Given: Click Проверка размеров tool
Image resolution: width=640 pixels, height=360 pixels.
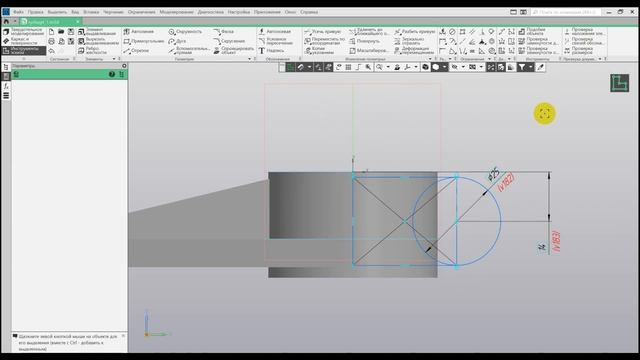Looking at the screenshot, I should point(579,51).
